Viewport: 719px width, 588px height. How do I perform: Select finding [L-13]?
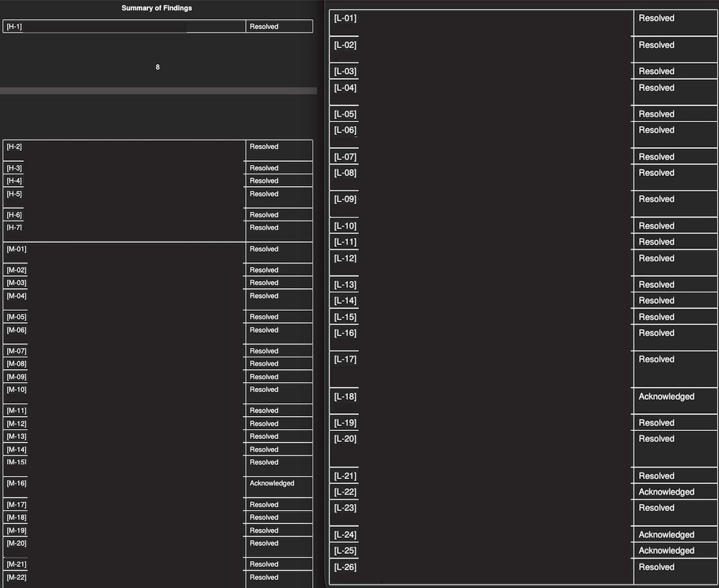click(x=345, y=285)
